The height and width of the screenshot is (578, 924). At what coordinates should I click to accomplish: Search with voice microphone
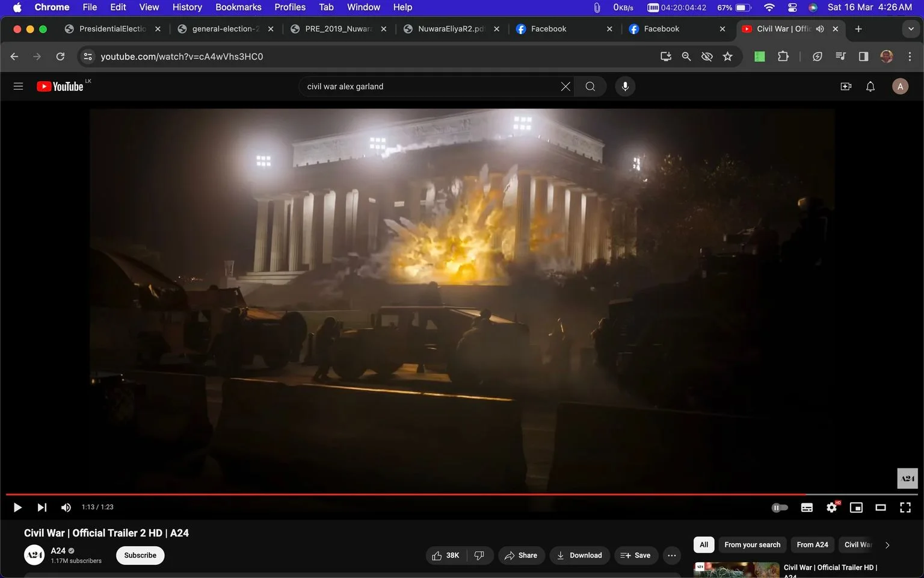[x=625, y=87]
